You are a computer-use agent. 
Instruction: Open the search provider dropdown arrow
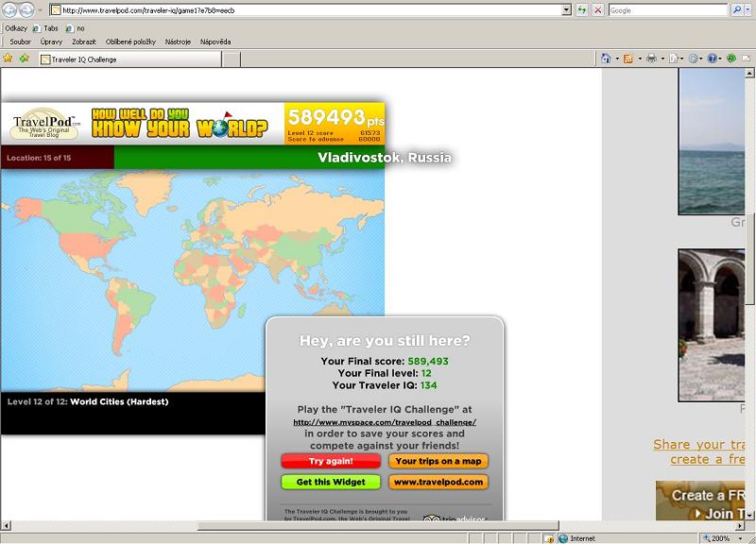[749, 9]
